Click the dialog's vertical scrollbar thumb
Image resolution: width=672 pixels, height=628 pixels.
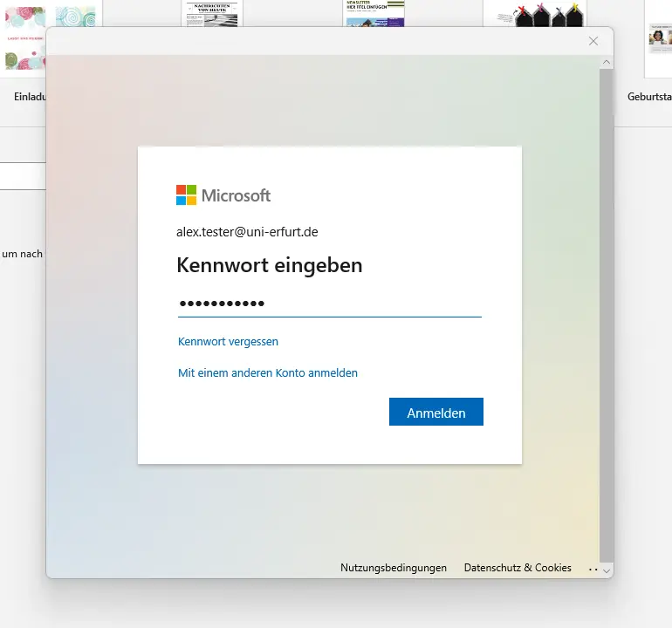tap(607, 305)
